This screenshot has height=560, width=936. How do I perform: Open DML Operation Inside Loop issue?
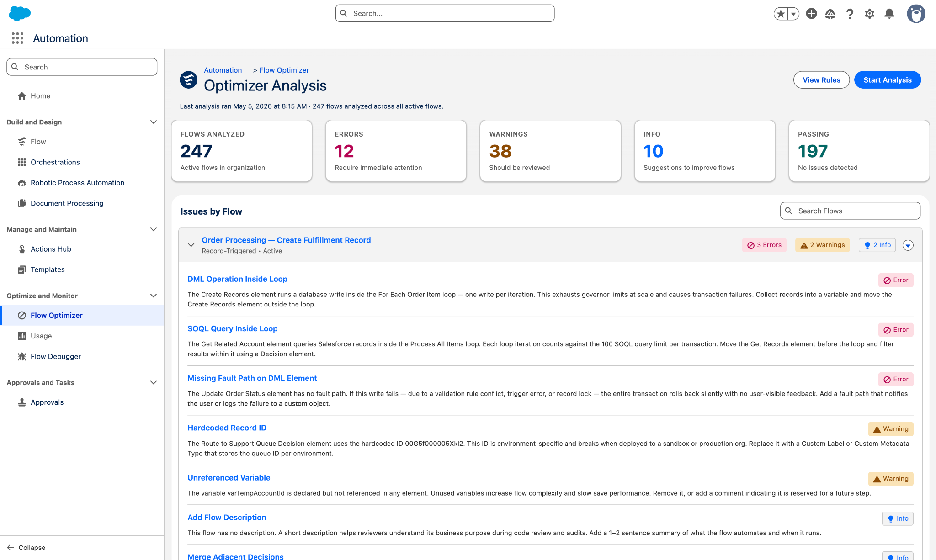click(237, 279)
